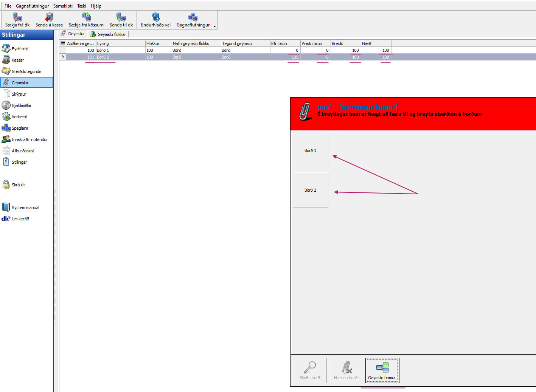
Task: Click the Sækja frá kössum toolbar icon
Action: [x=86, y=17]
